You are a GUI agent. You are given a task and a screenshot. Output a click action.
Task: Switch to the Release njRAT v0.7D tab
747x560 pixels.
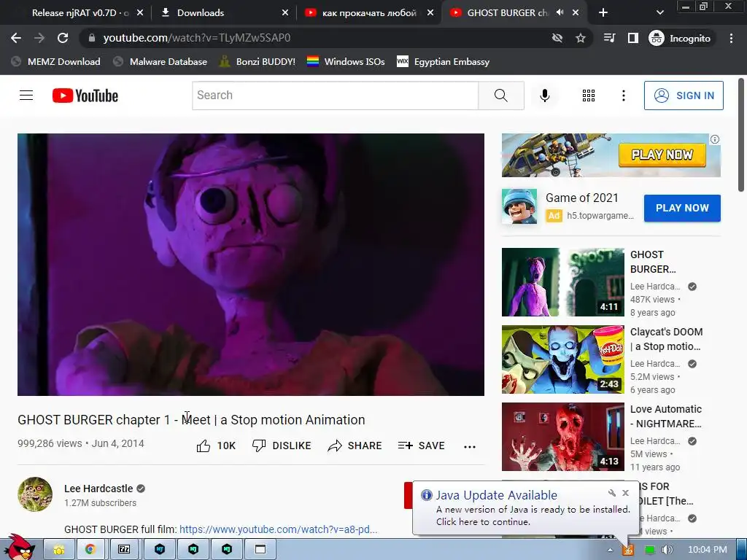coord(81,13)
